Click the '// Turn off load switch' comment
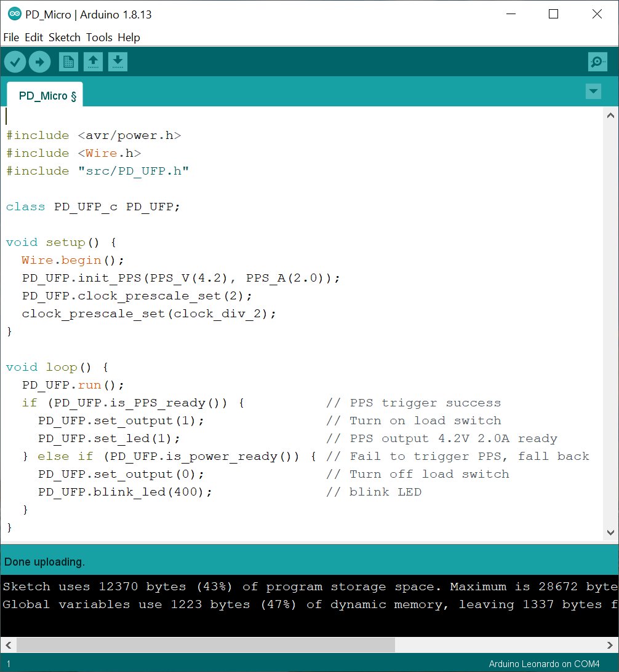The image size is (619, 672). pos(417,475)
